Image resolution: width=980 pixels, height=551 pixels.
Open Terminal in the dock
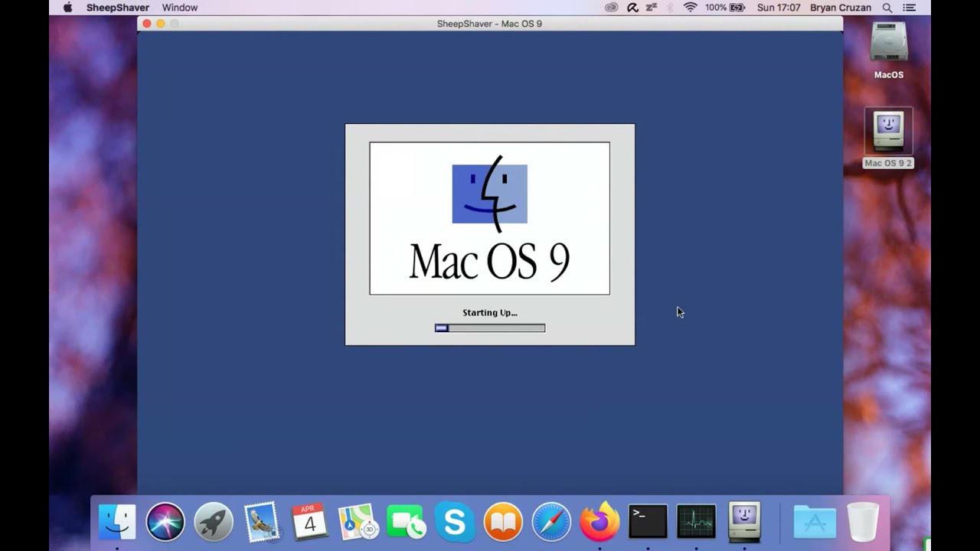tap(648, 522)
